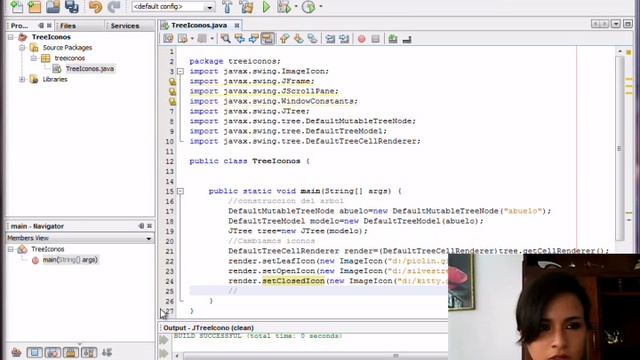Click the Save All toolbar icon
The width and height of the screenshot is (640, 360).
point(72,6)
